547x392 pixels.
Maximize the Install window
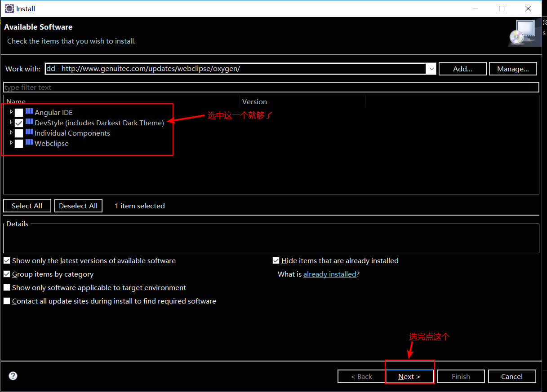point(502,9)
